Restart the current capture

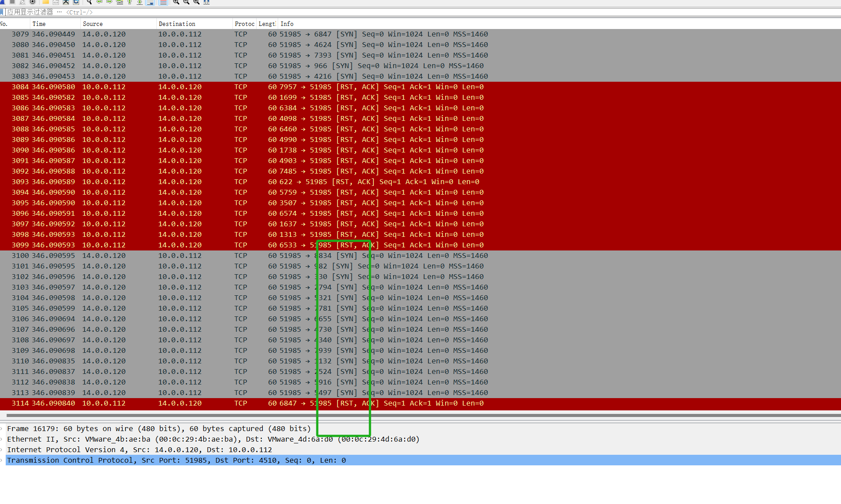[x=22, y=2]
